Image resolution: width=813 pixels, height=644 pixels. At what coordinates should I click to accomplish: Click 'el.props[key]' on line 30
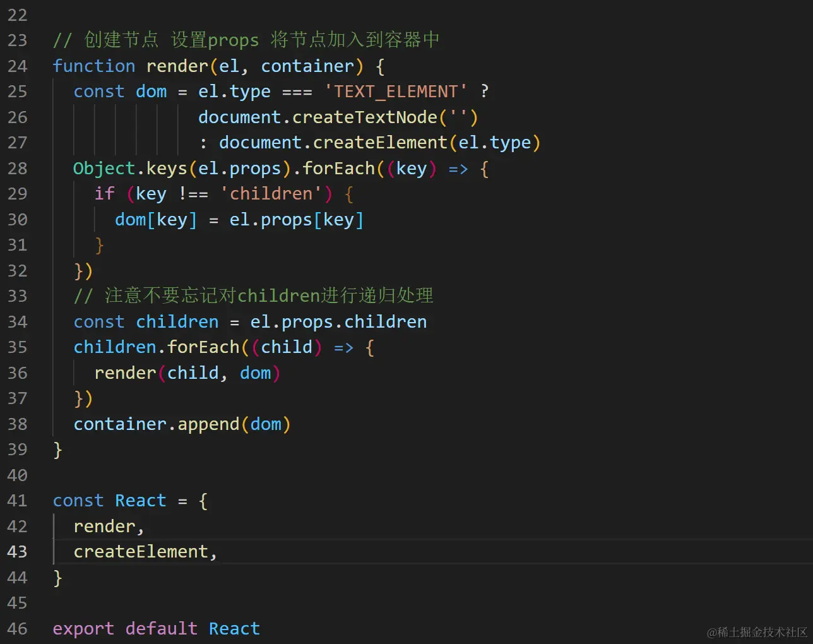(297, 220)
